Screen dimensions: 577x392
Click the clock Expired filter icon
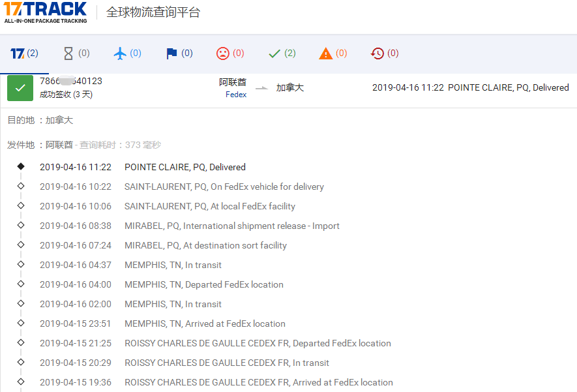tap(376, 53)
